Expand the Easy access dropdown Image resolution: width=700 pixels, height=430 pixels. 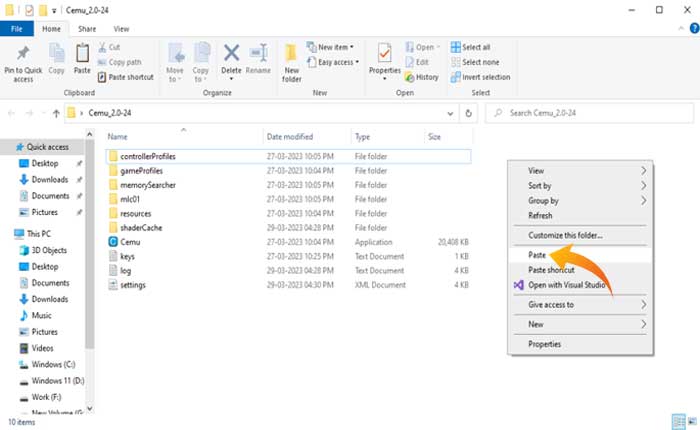338,62
